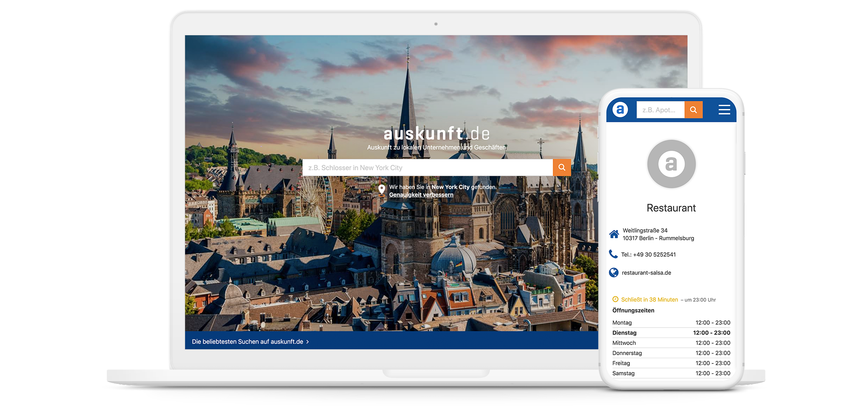Type in the 'z.B. Schlosser in New York City' field
Image resolution: width=868 pixels, height=413 pixels.
[427, 168]
